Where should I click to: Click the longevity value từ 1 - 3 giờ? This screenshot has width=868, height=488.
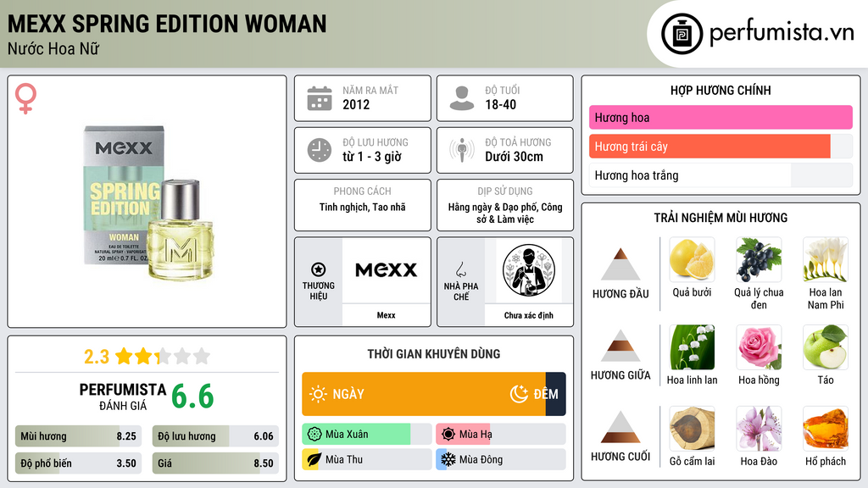pyautogui.click(x=372, y=157)
